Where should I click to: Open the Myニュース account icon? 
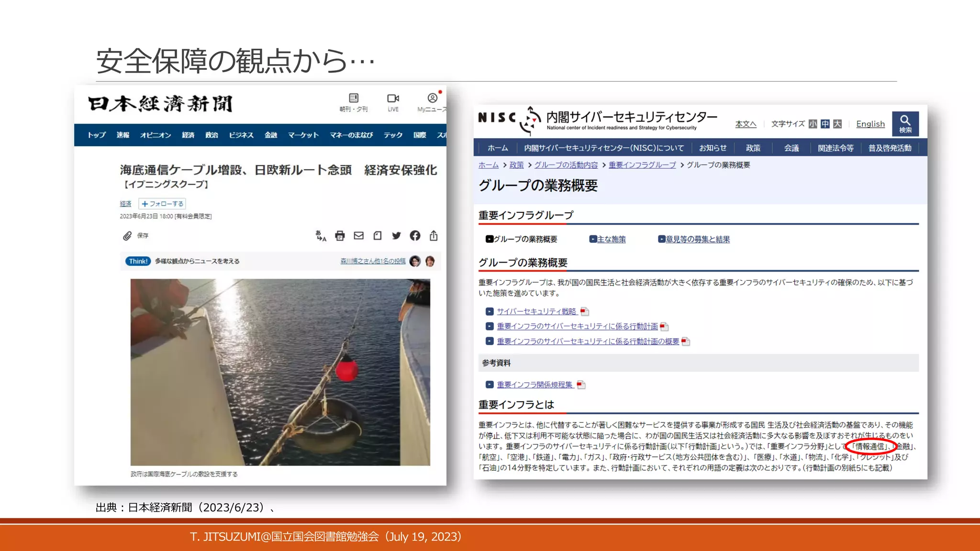[x=433, y=98]
